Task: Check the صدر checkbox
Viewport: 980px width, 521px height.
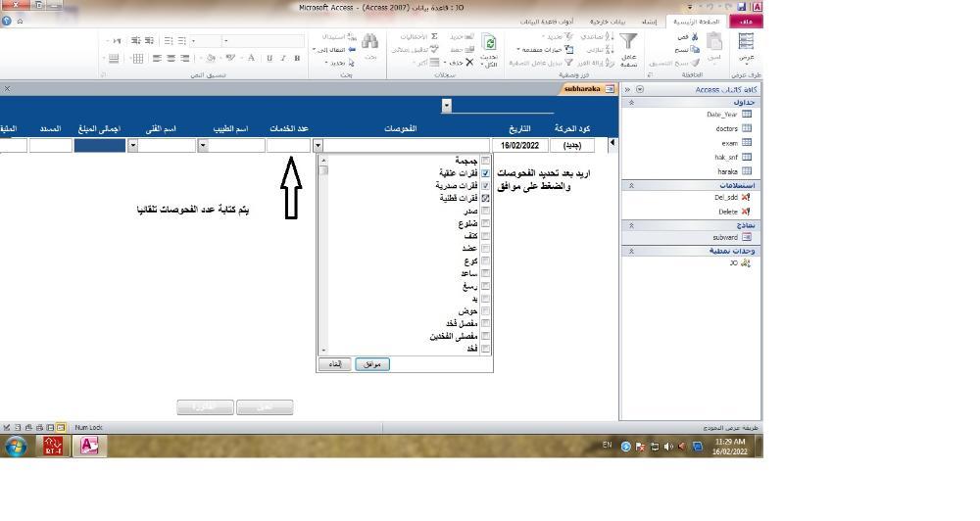Action: [x=486, y=211]
